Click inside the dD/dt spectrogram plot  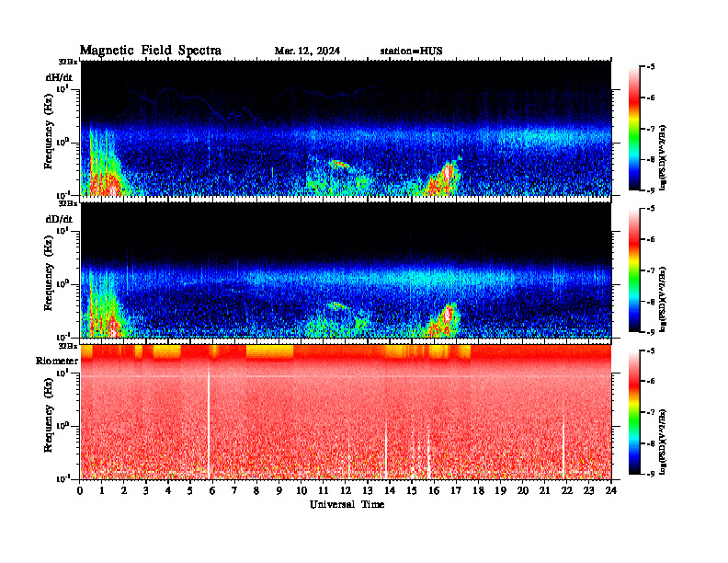[346, 270]
